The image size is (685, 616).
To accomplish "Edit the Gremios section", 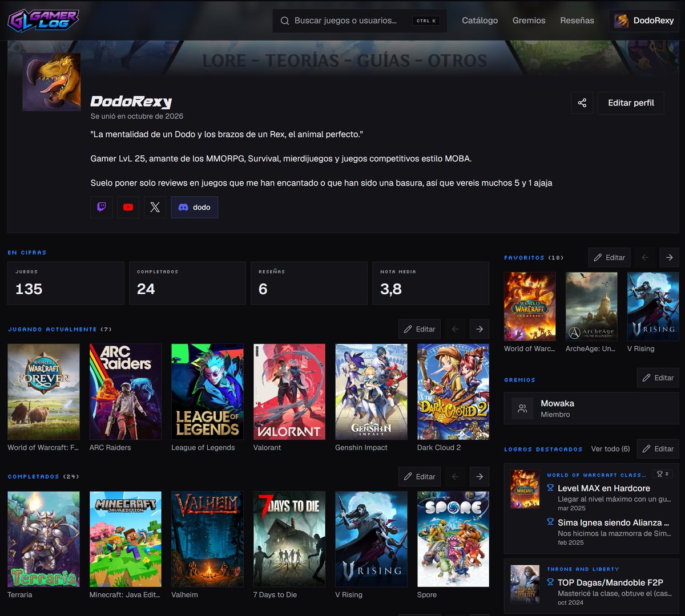I will click(x=658, y=378).
